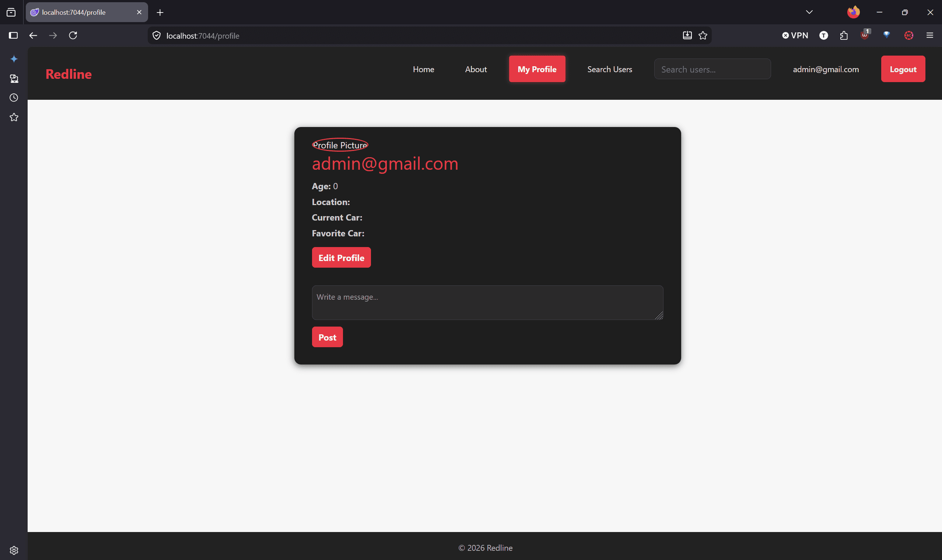Close the localhost:7044/profile tab

click(139, 13)
